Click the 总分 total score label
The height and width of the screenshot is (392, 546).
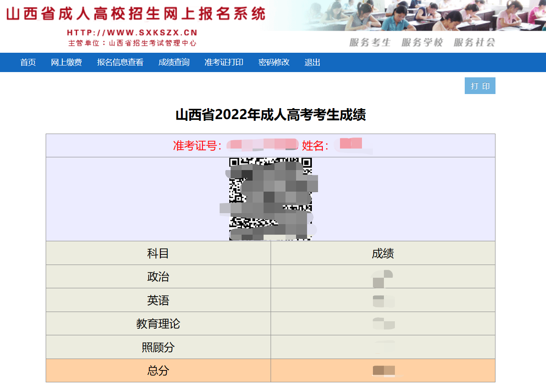[158, 371]
